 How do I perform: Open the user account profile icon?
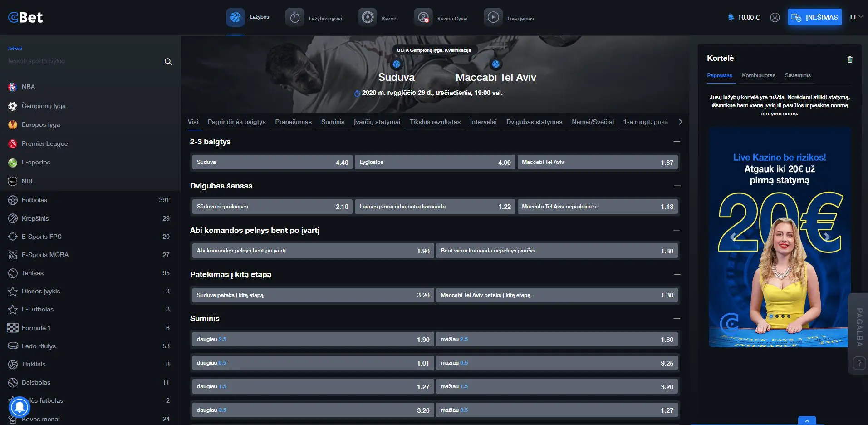coord(775,17)
